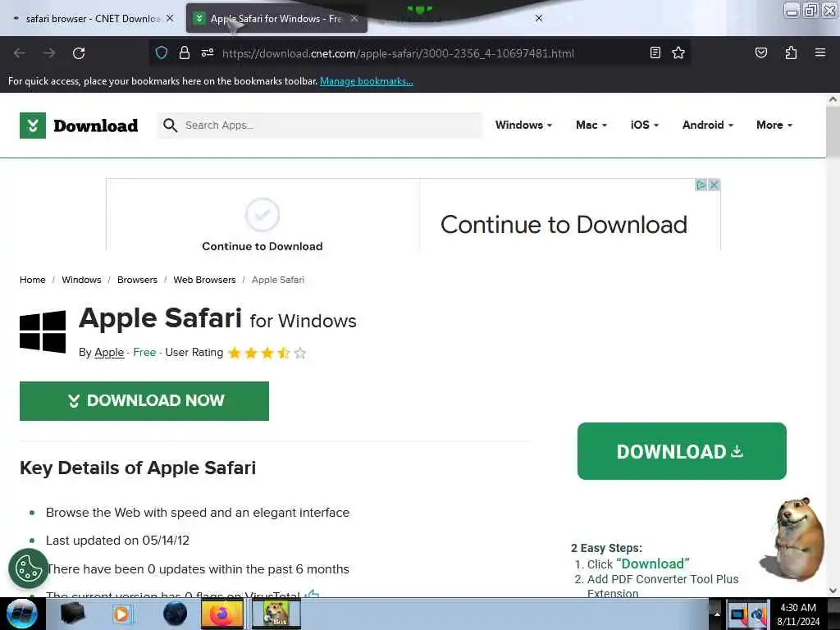
Task: Click the Windows logo beside Apple Safari
Action: tap(43, 331)
